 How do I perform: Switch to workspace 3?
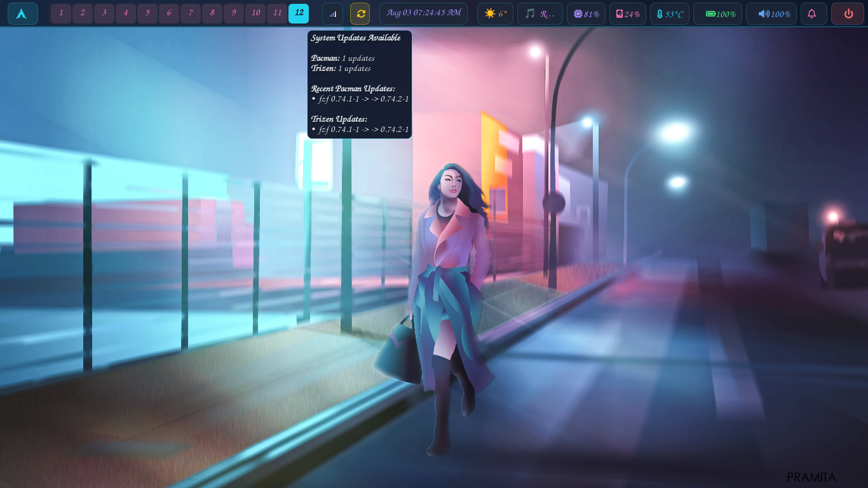coord(104,13)
